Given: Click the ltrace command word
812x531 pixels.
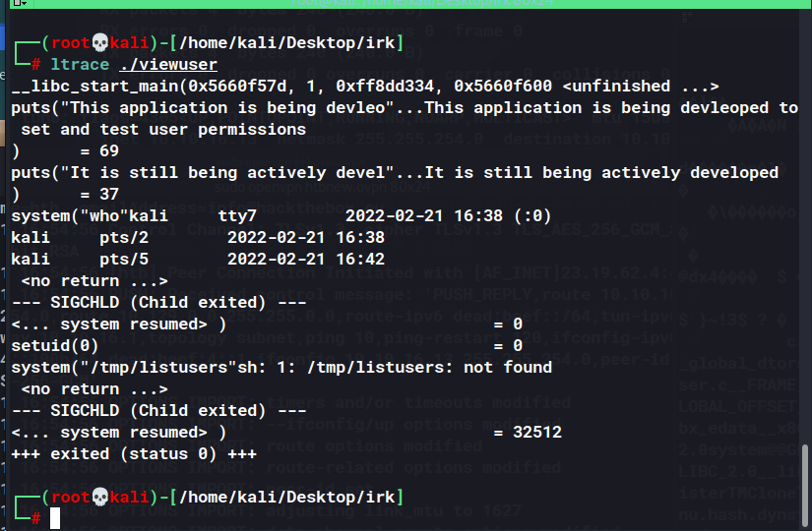Looking at the screenshot, I should pos(80,65).
